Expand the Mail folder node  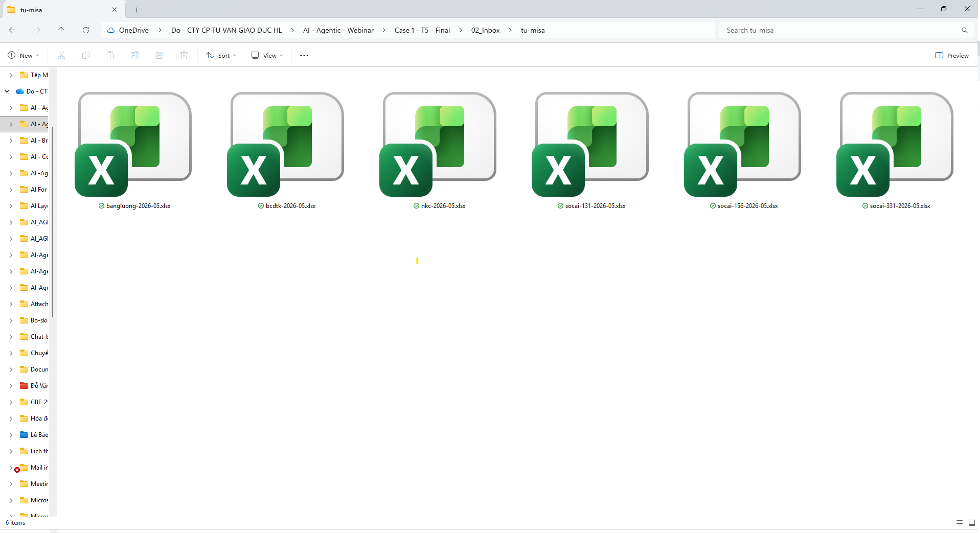click(11, 468)
